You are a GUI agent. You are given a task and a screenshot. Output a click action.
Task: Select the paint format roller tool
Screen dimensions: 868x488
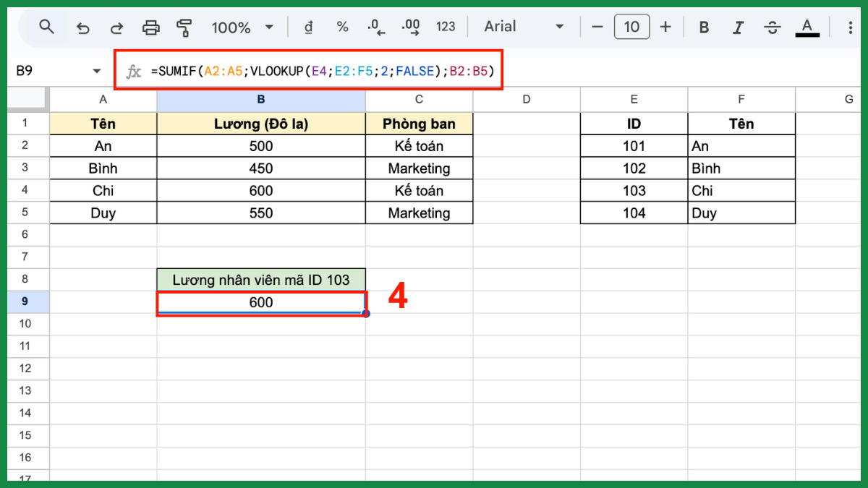184,27
